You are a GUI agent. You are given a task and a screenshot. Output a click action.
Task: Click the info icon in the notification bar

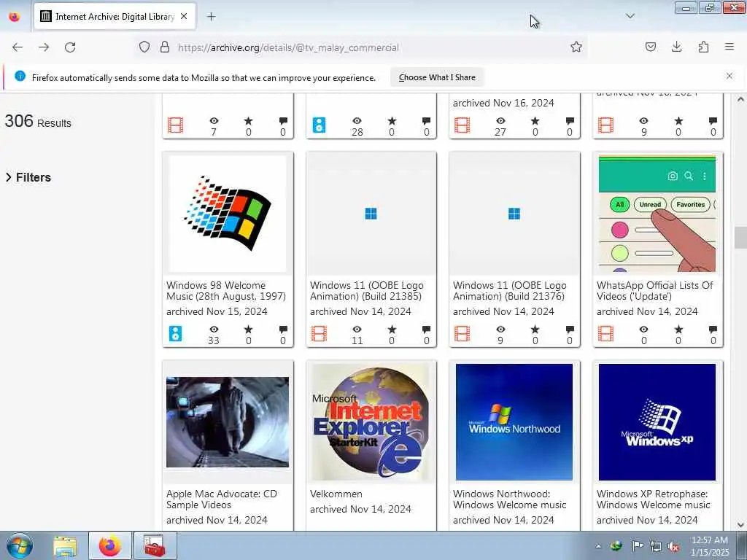(x=20, y=76)
